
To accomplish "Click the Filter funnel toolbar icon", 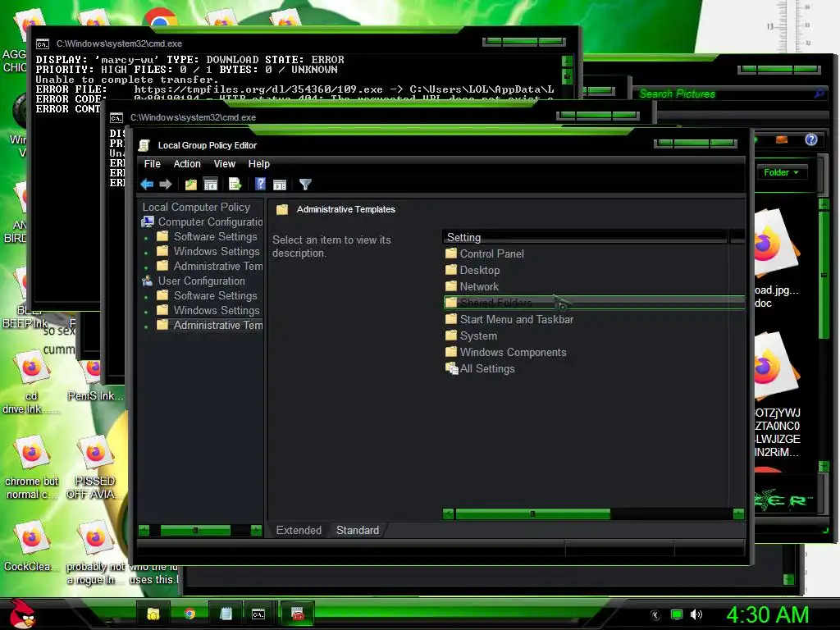I will [x=305, y=185].
